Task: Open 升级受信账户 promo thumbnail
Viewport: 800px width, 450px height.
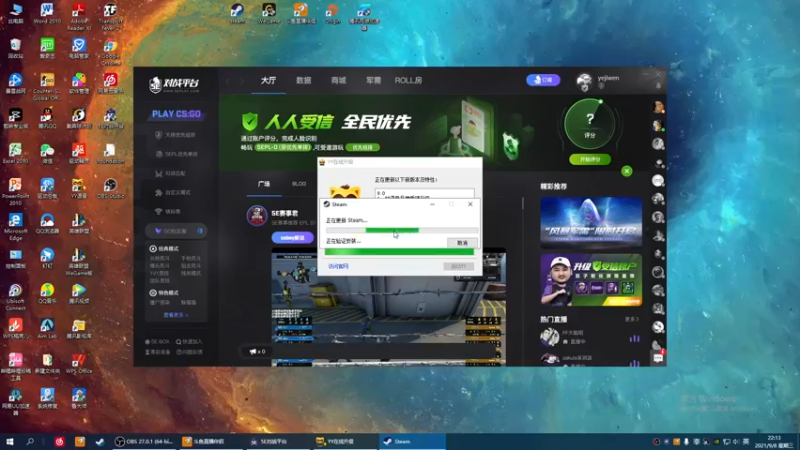Action: pyautogui.click(x=591, y=280)
